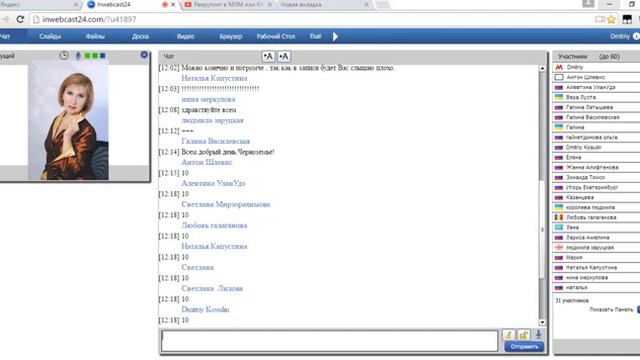
Task: Click the flag icon beside Лена
Action: pos(559,227)
